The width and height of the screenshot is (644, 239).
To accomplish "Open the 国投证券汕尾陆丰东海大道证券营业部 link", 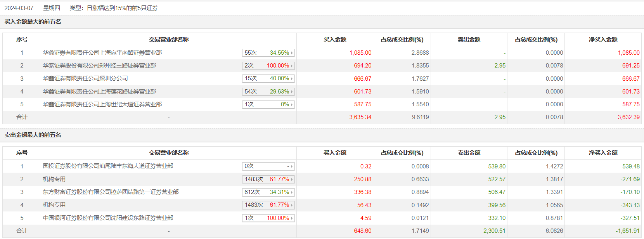I will click(108, 166).
